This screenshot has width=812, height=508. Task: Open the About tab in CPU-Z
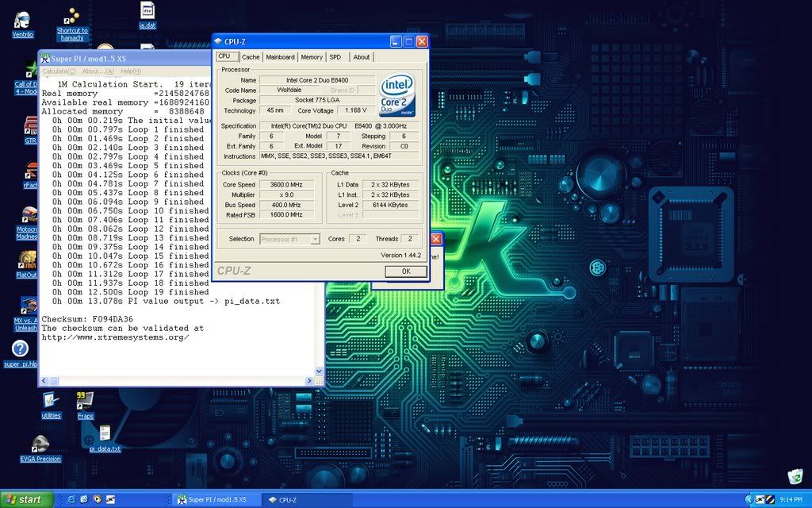point(362,57)
